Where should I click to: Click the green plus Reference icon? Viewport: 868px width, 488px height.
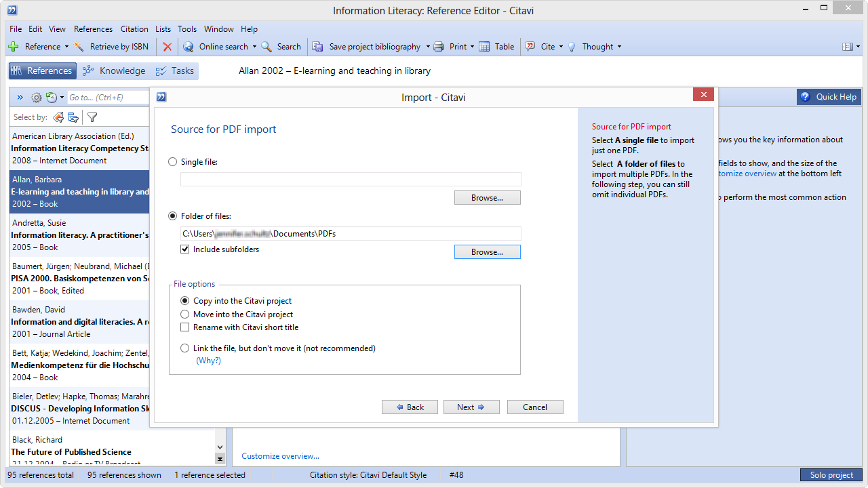pos(14,47)
